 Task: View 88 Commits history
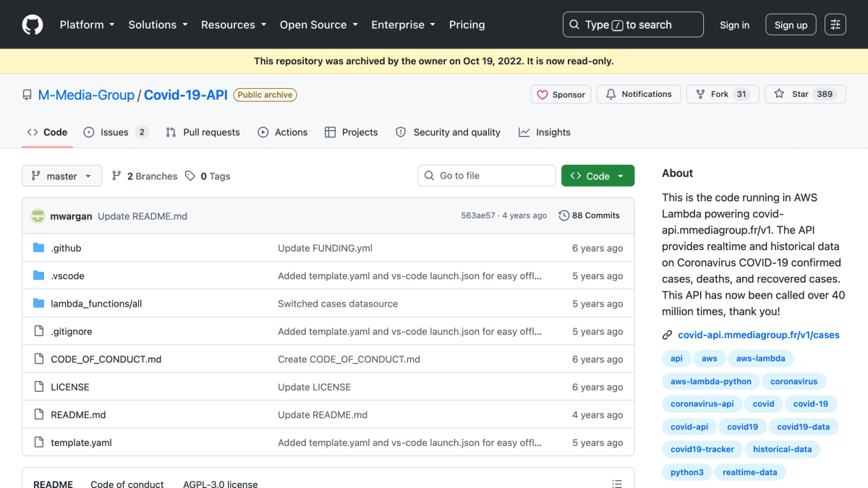tap(590, 215)
